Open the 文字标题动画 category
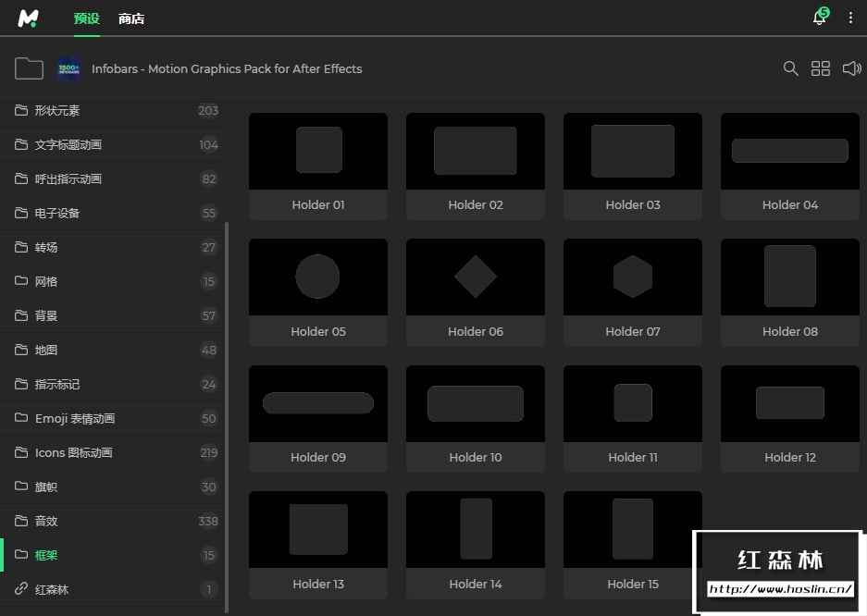This screenshot has width=867, height=616. pyautogui.click(x=112, y=144)
